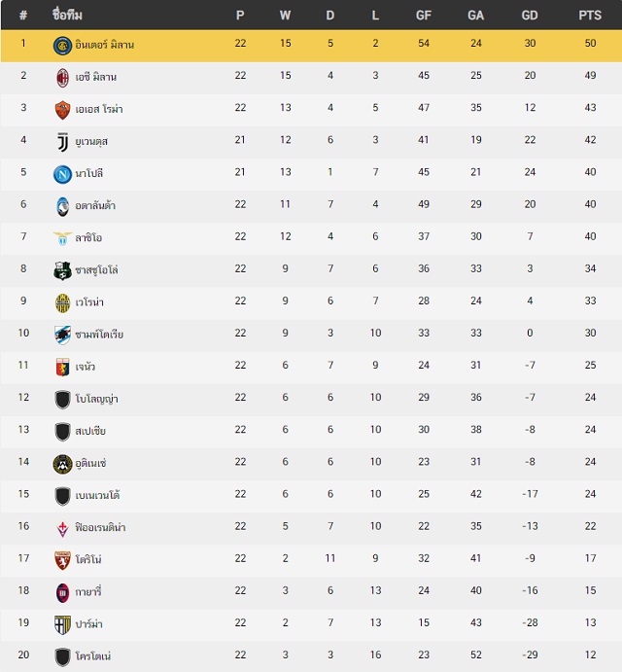Click the GD column header

530,16
